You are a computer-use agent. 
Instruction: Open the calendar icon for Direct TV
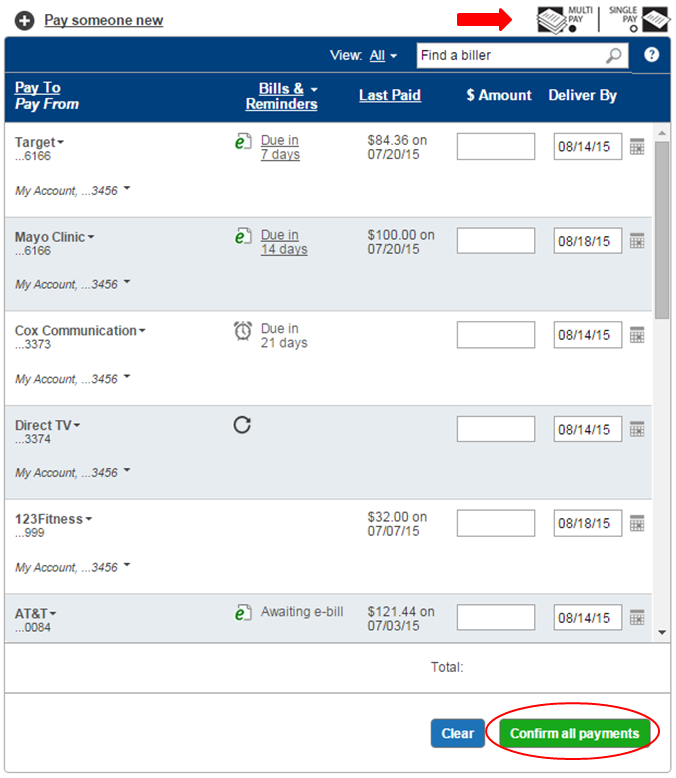(x=637, y=429)
